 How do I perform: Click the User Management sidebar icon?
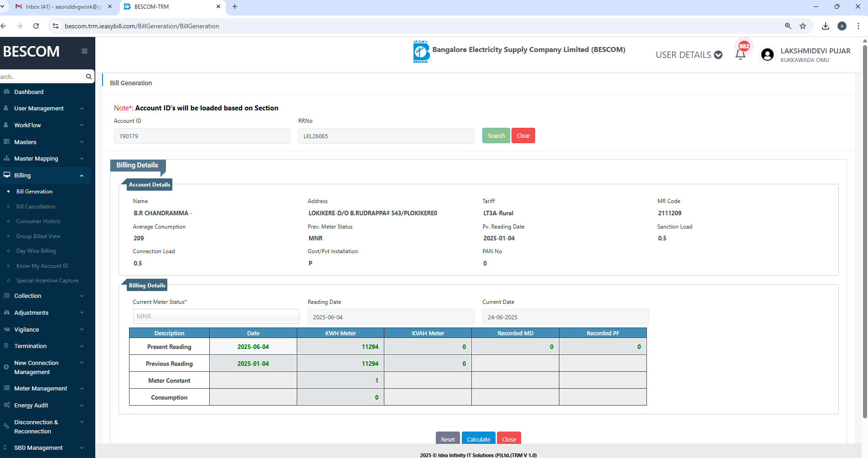click(6, 108)
